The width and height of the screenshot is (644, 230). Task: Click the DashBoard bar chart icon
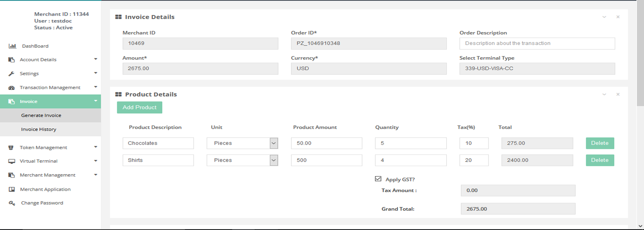pyautogui.click(x=12, y=46)
